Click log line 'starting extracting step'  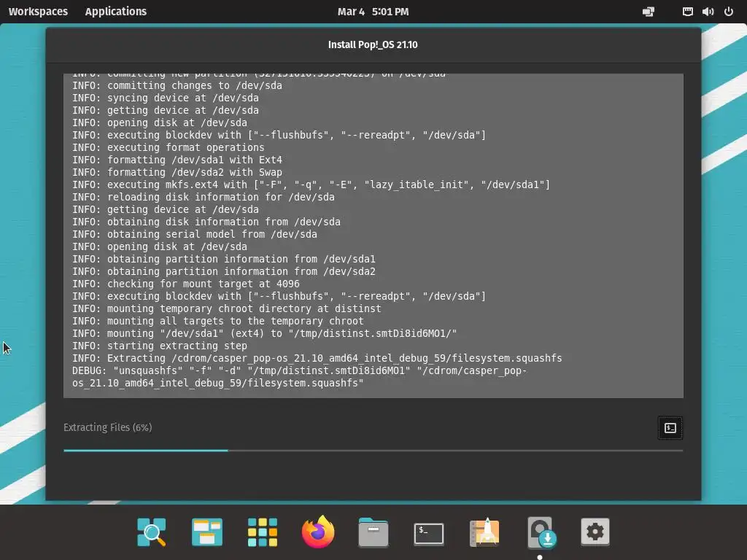(x=160, y=346)
